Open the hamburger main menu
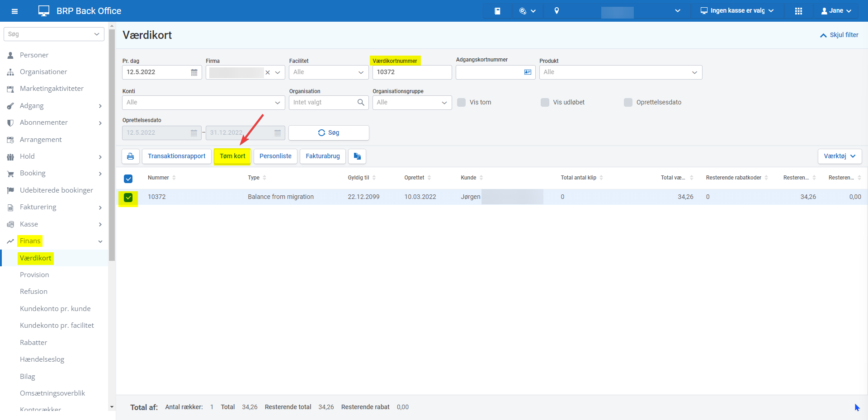The width and height of the screenshot is (868, 420). pos(14,11)
